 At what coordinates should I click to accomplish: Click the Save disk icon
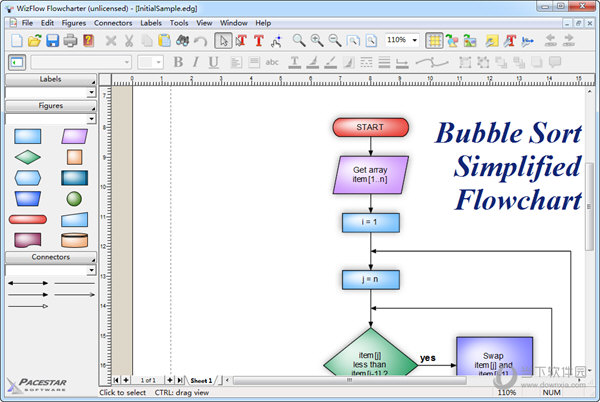click(x=52, y=41)
